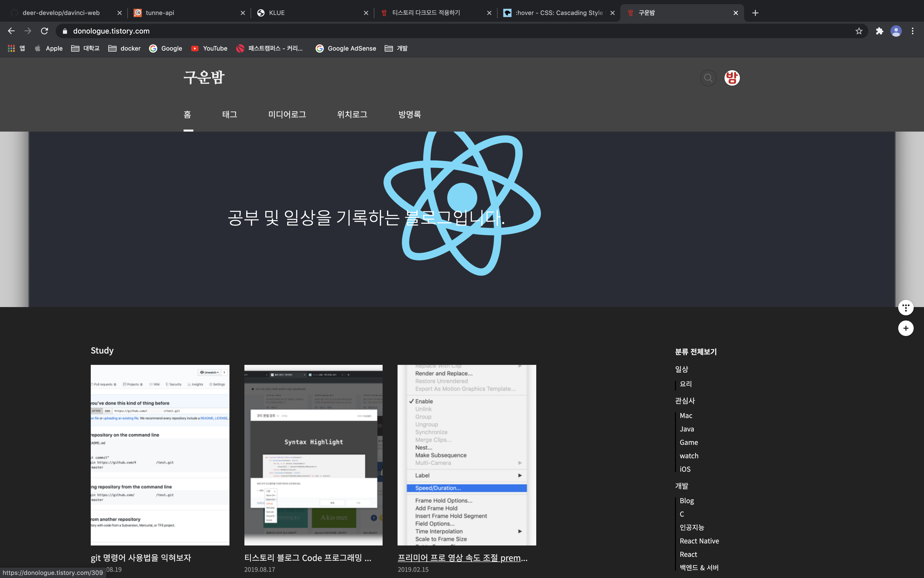Viewport: 924px width, 578px height.
Task: Click the 분류 전체보기 category heading
Action: point(696,352)
